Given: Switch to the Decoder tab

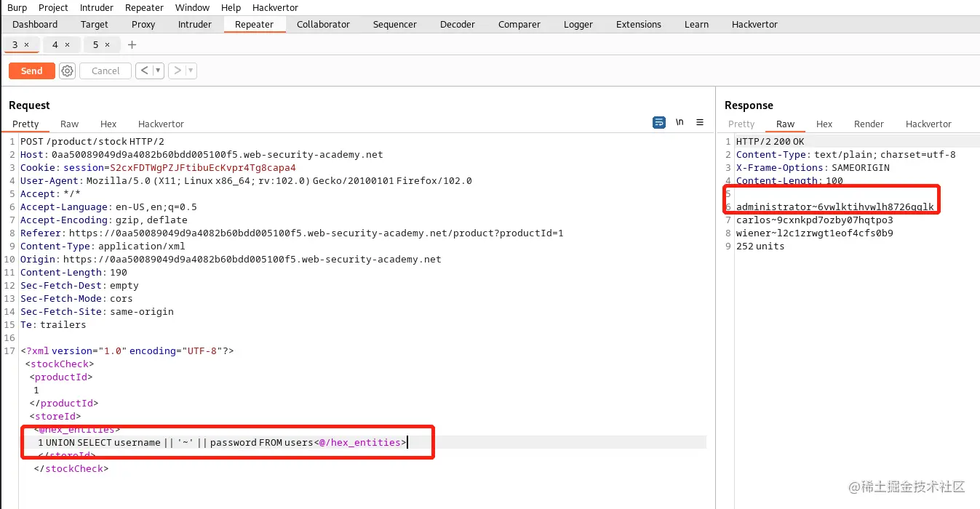Looking at the screenshot, I should coord(458,24).
